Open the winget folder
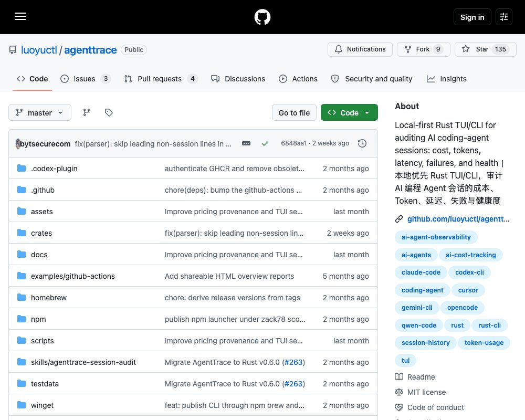 point(42,405)
